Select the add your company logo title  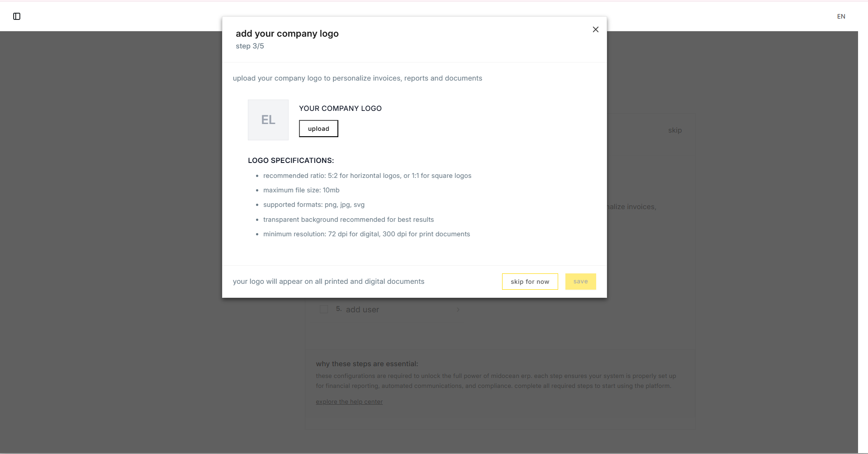(287, 33)
